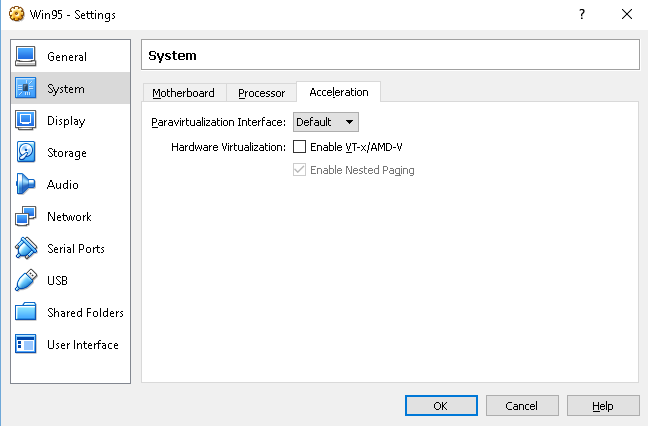The height and width of the screenshot is (426, 648).
Task: Open USB settings via the plug icon
Action: coord(26,280)
